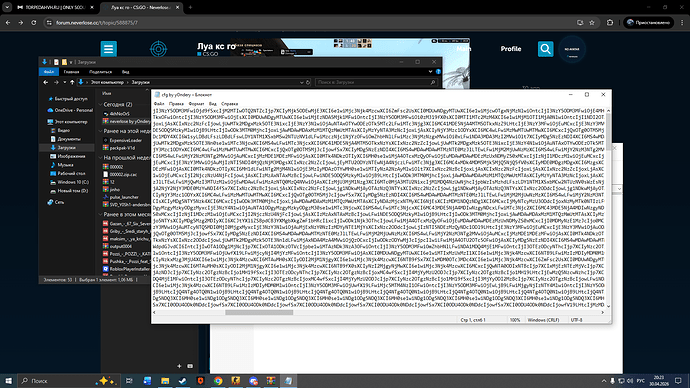Open the Изображения folder in sidebar
Viewport: 690px width, 388px height.
(x=67, y=156)
